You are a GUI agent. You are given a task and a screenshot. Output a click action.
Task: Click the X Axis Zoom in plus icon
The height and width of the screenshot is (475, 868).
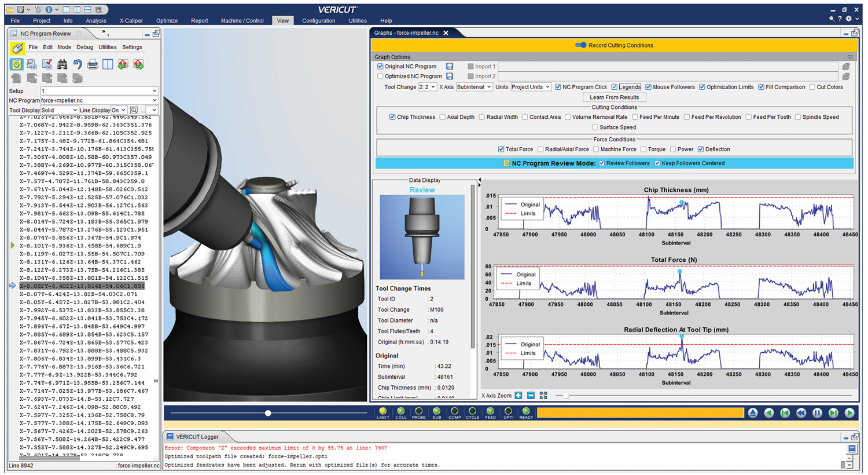pyautogui.click(x=518, y=396)
